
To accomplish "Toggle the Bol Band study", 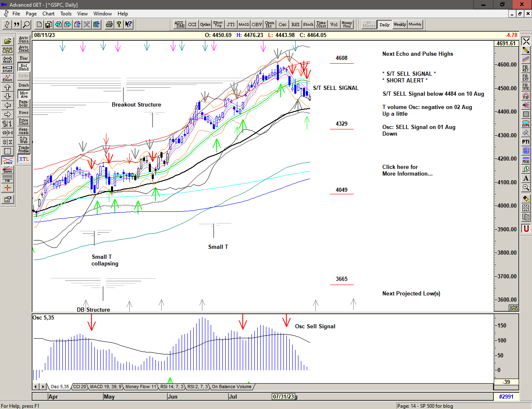I will pyautogui.click(x=24, y=67).
